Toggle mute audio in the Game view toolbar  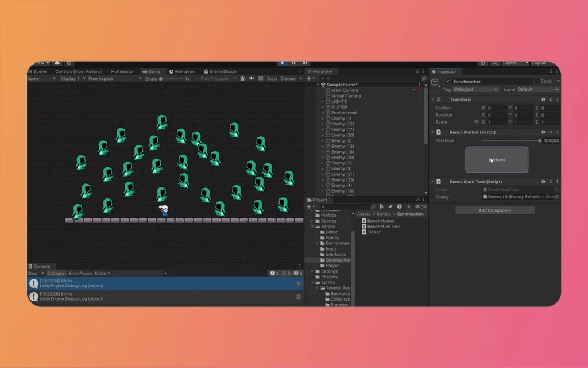(x=252, y=78)
